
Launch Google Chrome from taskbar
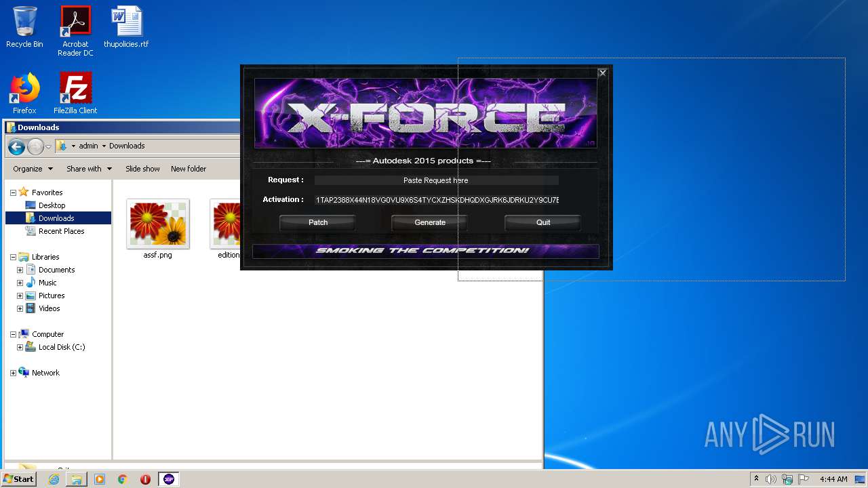tap(123, 479)
